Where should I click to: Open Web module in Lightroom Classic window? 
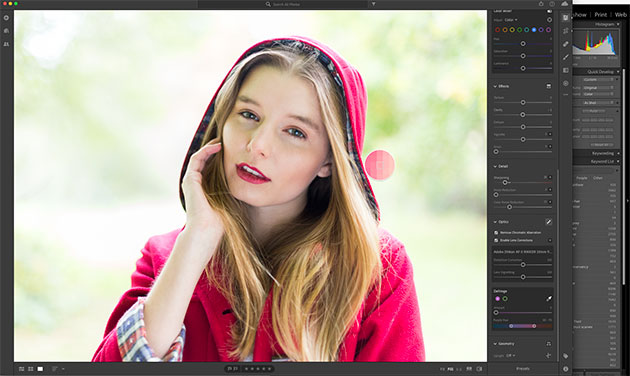(x=620, y=14)
